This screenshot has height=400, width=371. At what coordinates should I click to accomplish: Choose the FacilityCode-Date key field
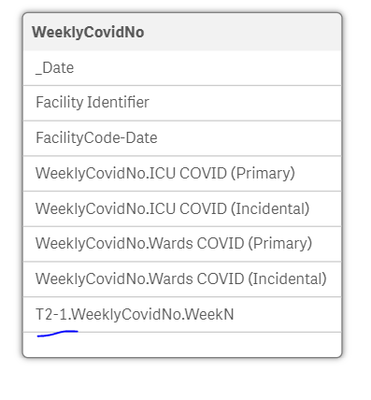[182, 138]
